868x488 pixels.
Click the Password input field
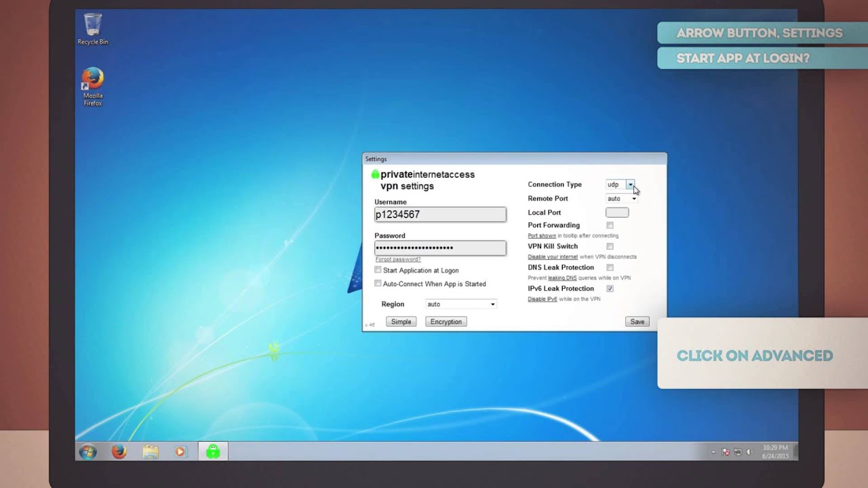point(440,248)
